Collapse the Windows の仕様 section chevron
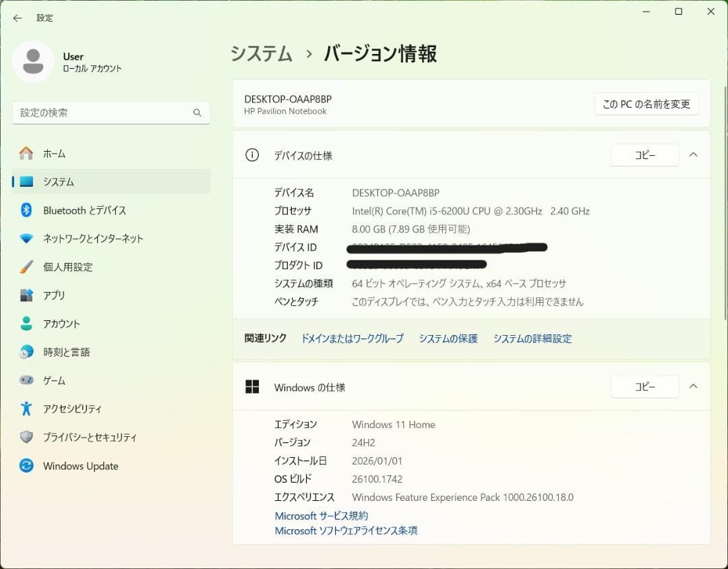The image size is (728, 569). pyautogui.click(x=693, y=386)
